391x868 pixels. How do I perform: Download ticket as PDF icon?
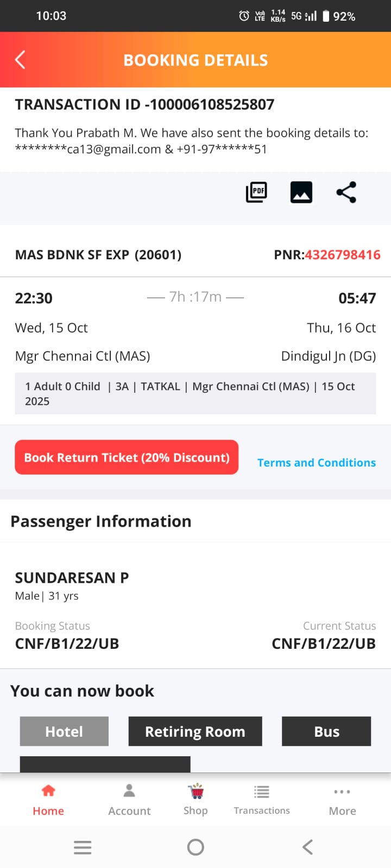pos(256,192)
